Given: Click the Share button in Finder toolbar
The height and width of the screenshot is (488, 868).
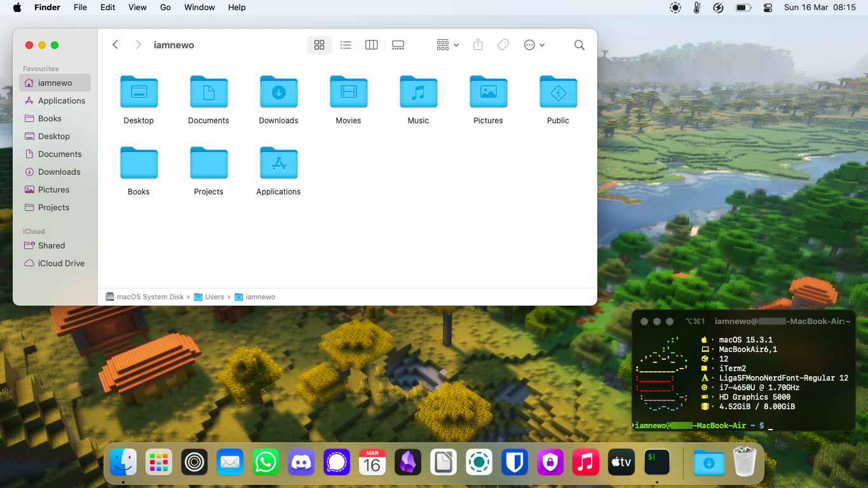Looking at the screenshot, I should (478, 44).
